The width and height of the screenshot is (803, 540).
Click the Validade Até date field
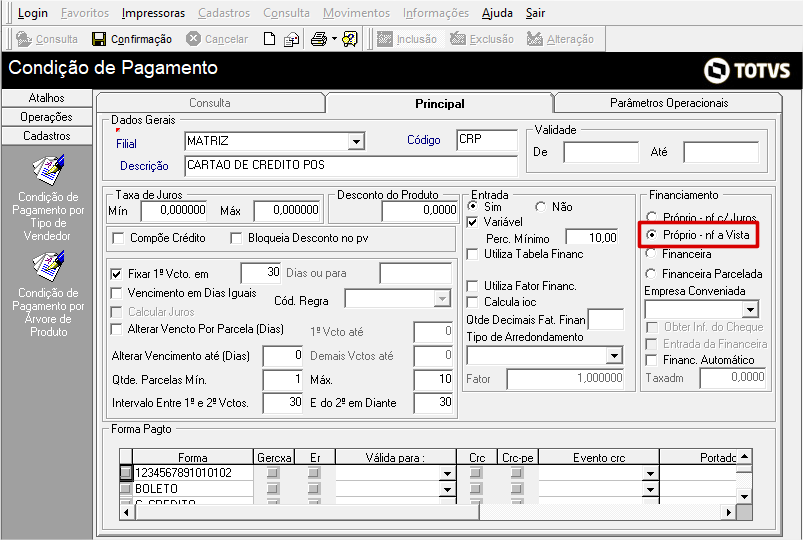721,152
